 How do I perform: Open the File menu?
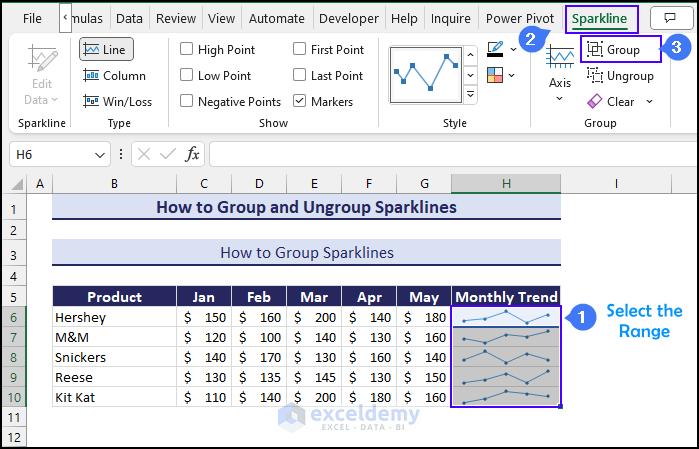point(32,18)
